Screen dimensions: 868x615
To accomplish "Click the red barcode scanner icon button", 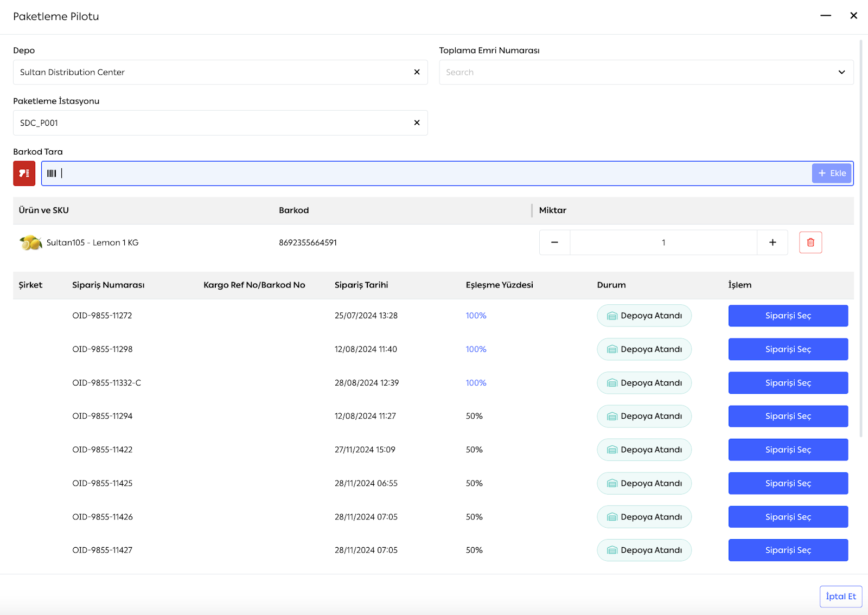I will tap(24, 174).
